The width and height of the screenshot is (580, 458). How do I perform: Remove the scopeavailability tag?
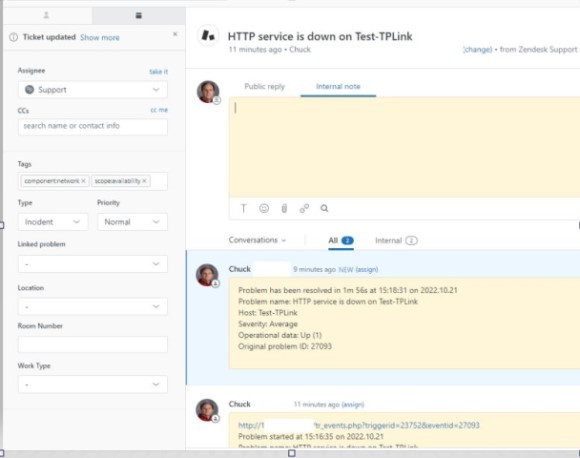(x=144, y=181)
